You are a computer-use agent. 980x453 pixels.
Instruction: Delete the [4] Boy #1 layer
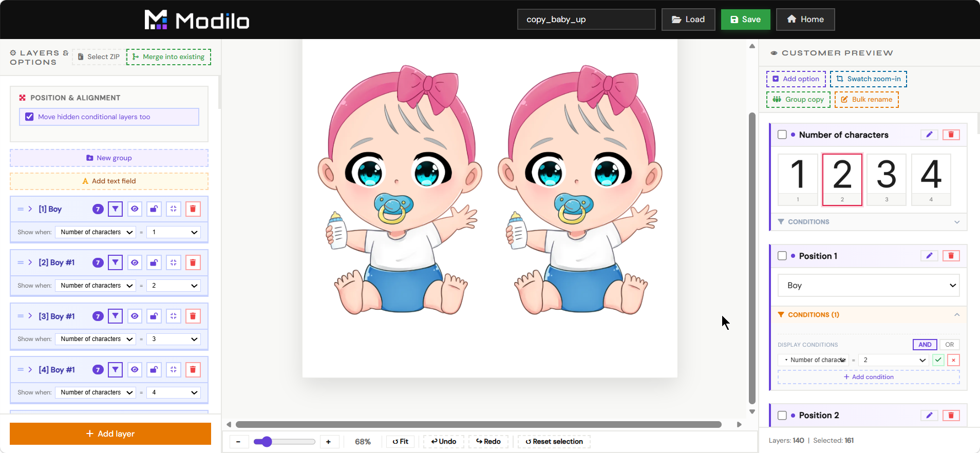tap(193, 369)
